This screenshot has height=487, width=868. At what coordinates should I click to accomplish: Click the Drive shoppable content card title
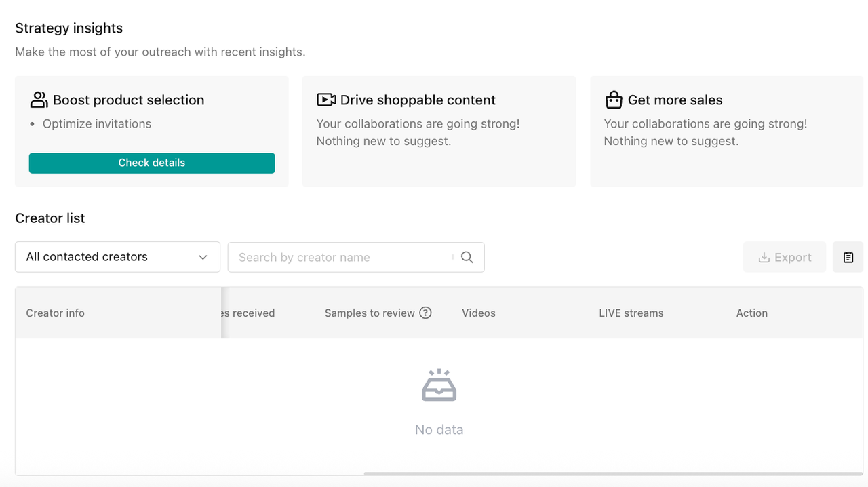pyautogui.click(x=418, y=100)
